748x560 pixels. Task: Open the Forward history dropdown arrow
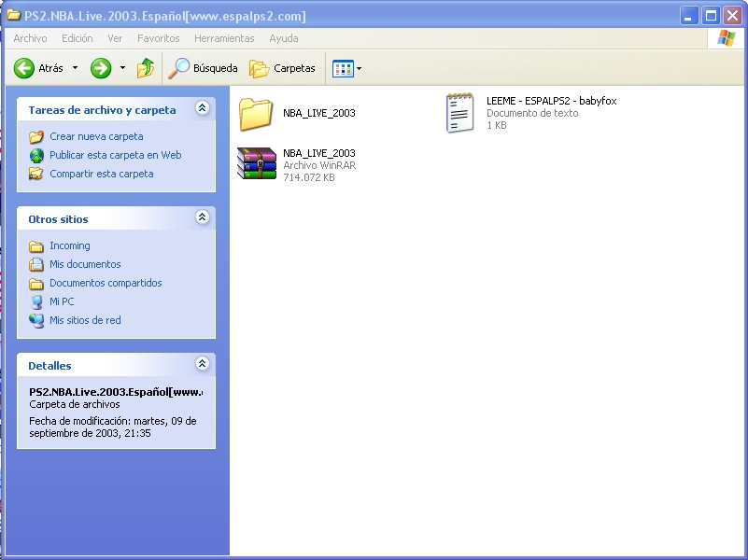tap(122, 68)
